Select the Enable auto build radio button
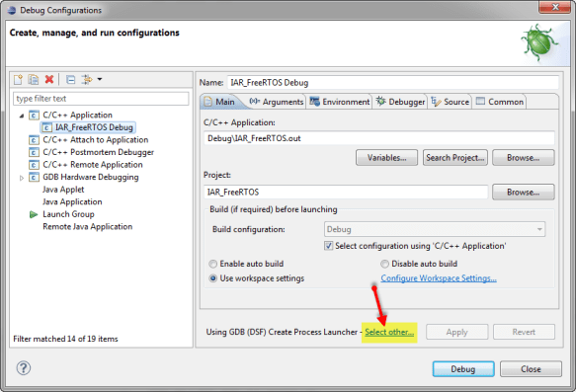 pos(213,264)
